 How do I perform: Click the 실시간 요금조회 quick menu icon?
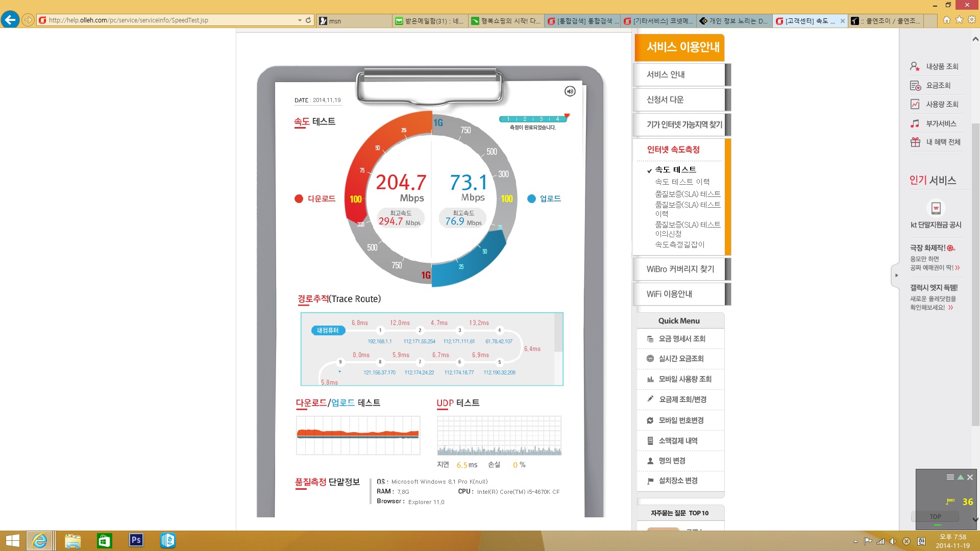pos(650,359)
